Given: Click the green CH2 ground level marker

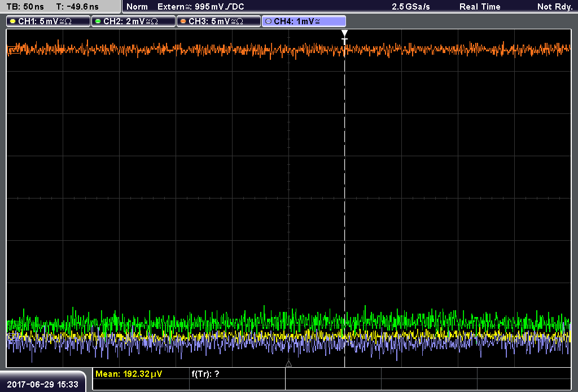Looking at the screenshot, I should pos(14,325).
